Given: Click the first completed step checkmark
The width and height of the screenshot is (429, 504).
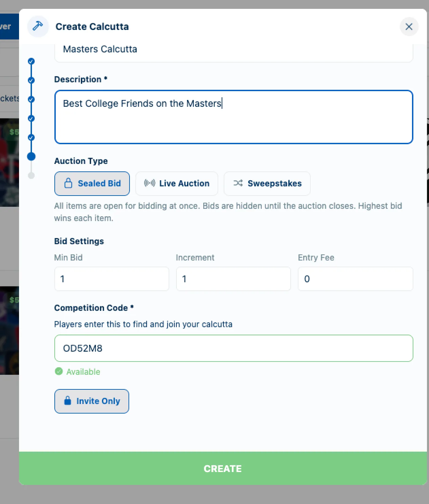Looking at the screenshot, I should (x=31, y=61).
